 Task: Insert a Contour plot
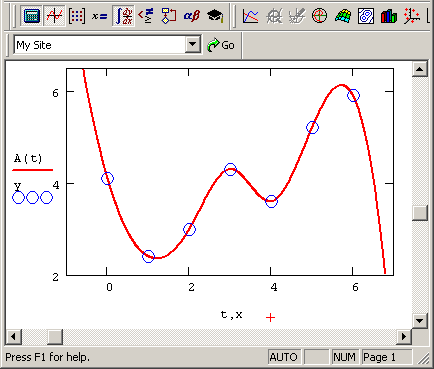pyautogui.click(x=365, y=16)
